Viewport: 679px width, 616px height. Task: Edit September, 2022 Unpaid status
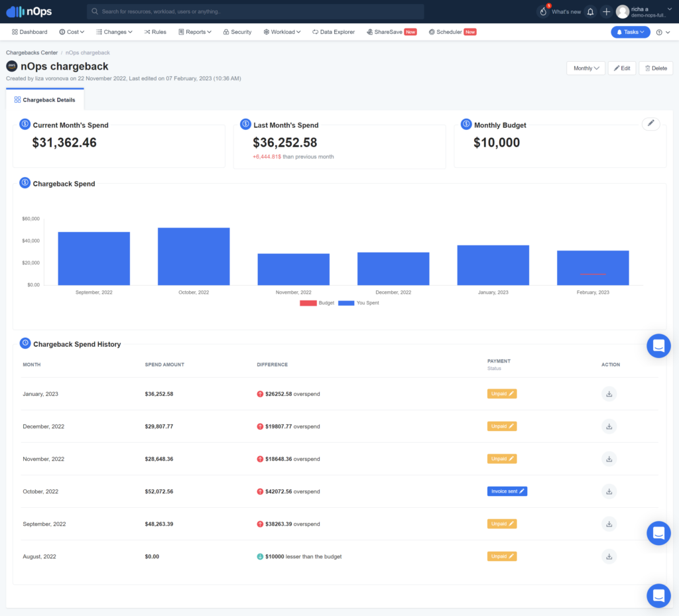point(502,524)
